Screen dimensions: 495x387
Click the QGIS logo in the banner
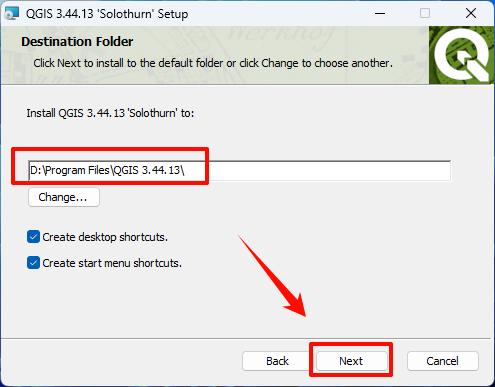[x=461, y=55]
